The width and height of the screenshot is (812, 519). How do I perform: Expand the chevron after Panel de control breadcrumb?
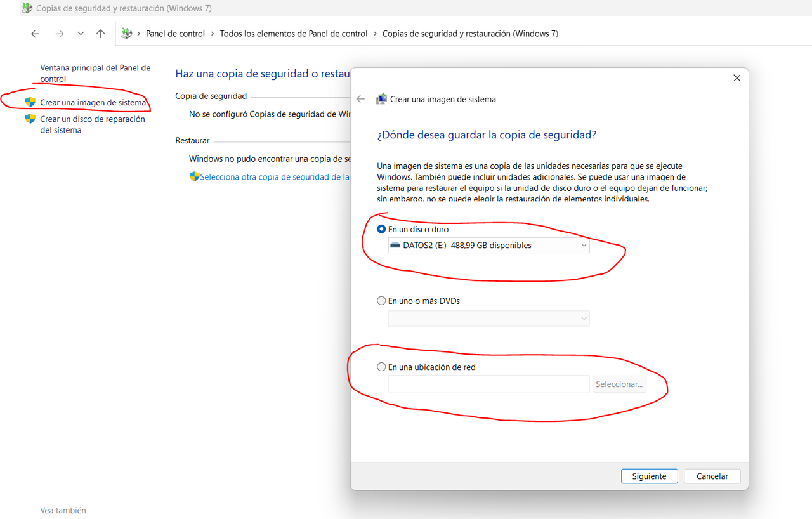213,34
